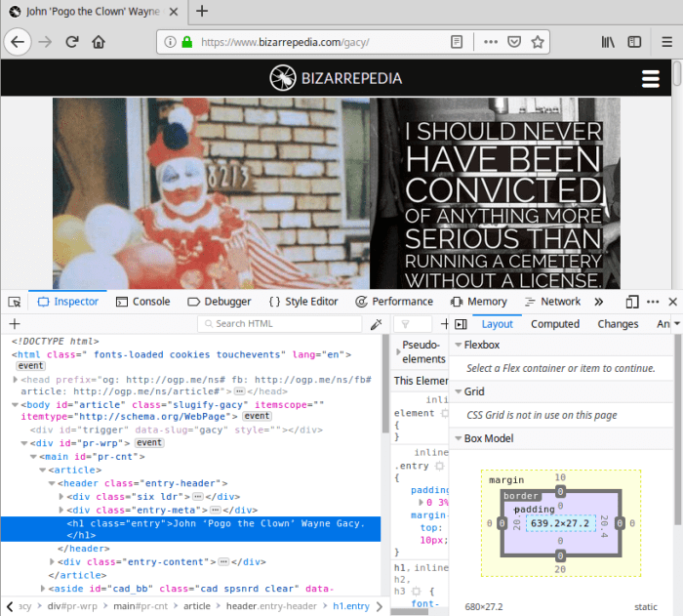
Task: Collapse the Box Model section
Action: click(460, 439)
